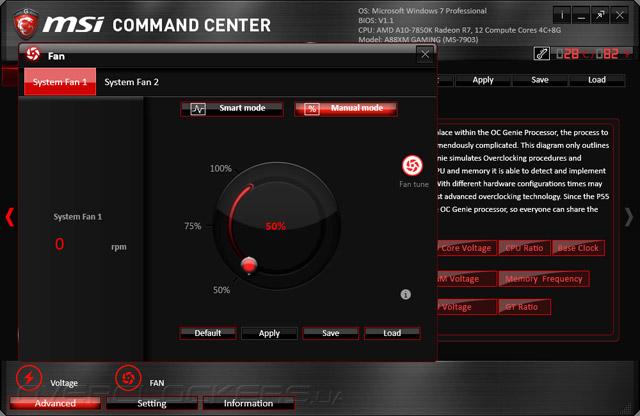Click the 0 rpm reading for System Fan 1
Image resolution: width=640 pixels, height=416 pixels.
click(x=60, y=244)
